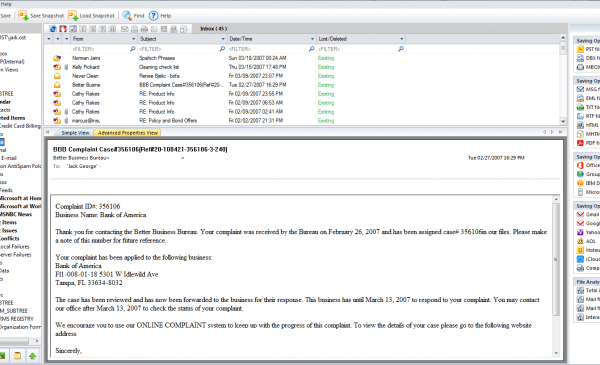Select TXT file saving option
Screen dimensions: 600x365
(x=588, y=107)
